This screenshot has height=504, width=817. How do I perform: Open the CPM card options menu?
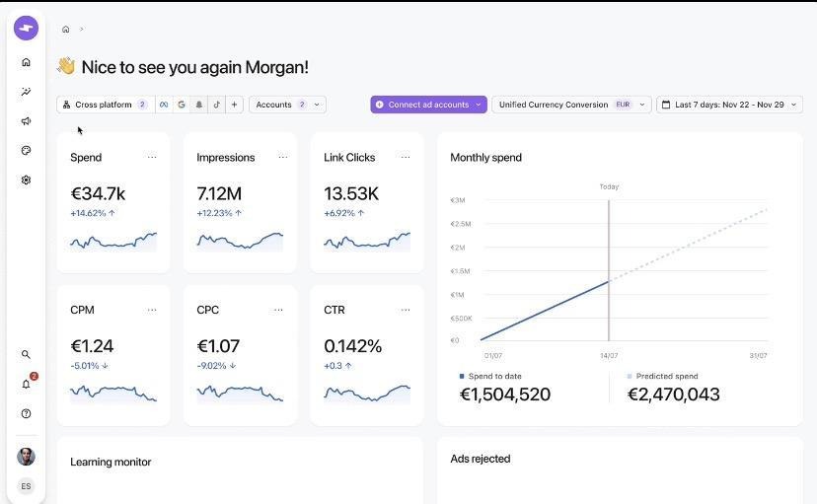[x=152, y=310]
